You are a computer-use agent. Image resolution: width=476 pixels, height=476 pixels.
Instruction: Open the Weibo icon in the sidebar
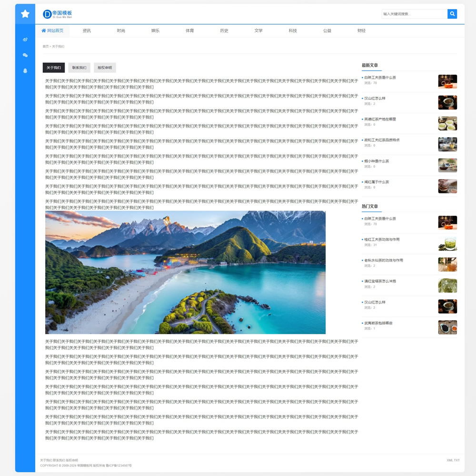click(25, 39)
